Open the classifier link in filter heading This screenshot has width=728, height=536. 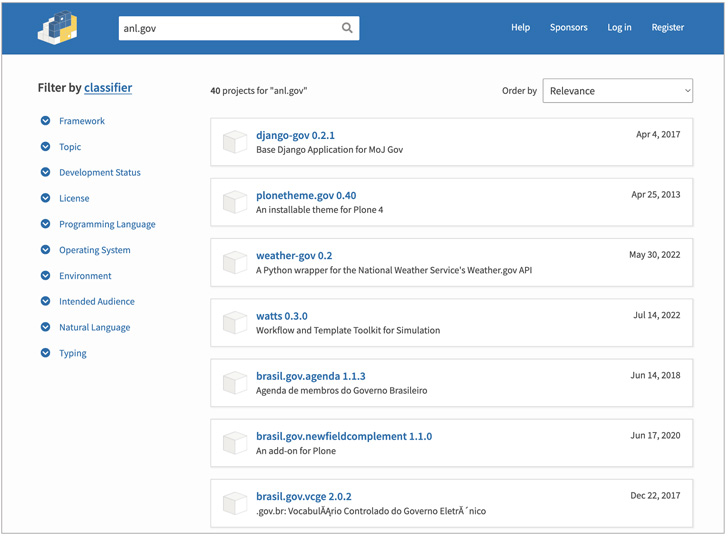[108, 88]
